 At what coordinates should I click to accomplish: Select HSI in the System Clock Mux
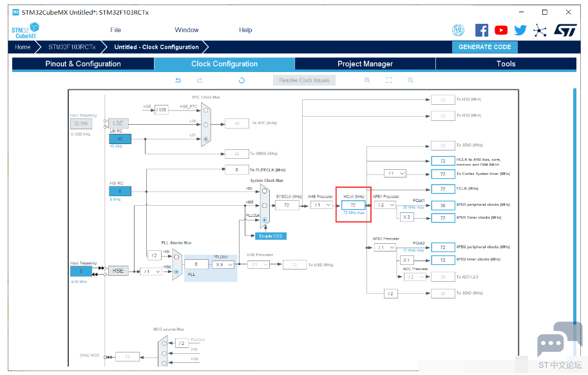pyautogui.click(x=265, y=191)
